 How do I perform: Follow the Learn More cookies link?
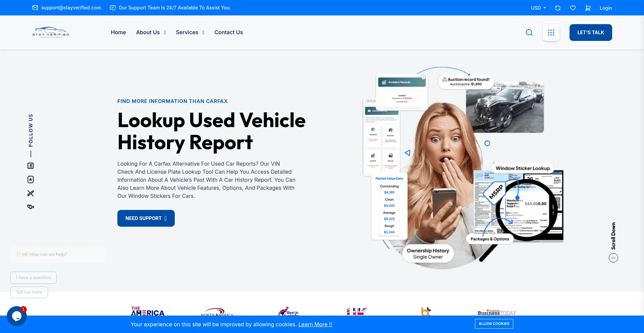(x=315, y=324)
